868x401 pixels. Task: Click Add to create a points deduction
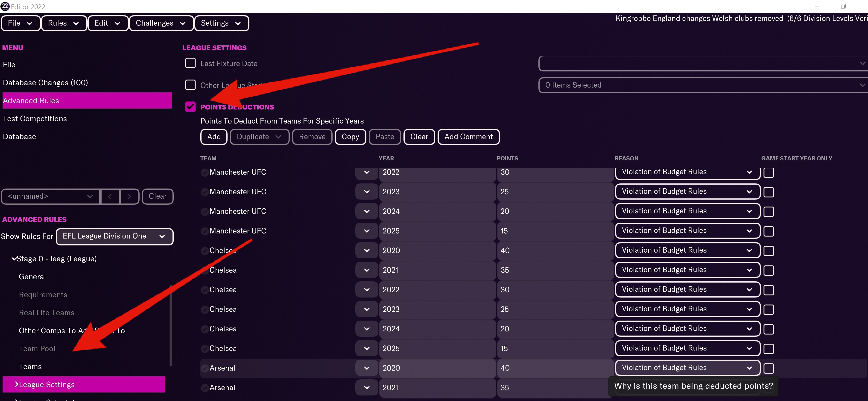coord(214,137)
